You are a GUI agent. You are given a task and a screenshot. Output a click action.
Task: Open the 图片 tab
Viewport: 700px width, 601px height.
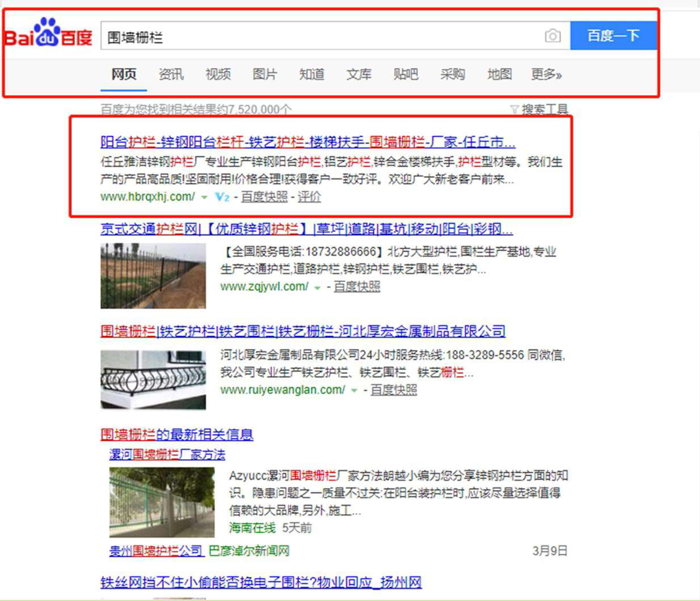coord(265,74)
